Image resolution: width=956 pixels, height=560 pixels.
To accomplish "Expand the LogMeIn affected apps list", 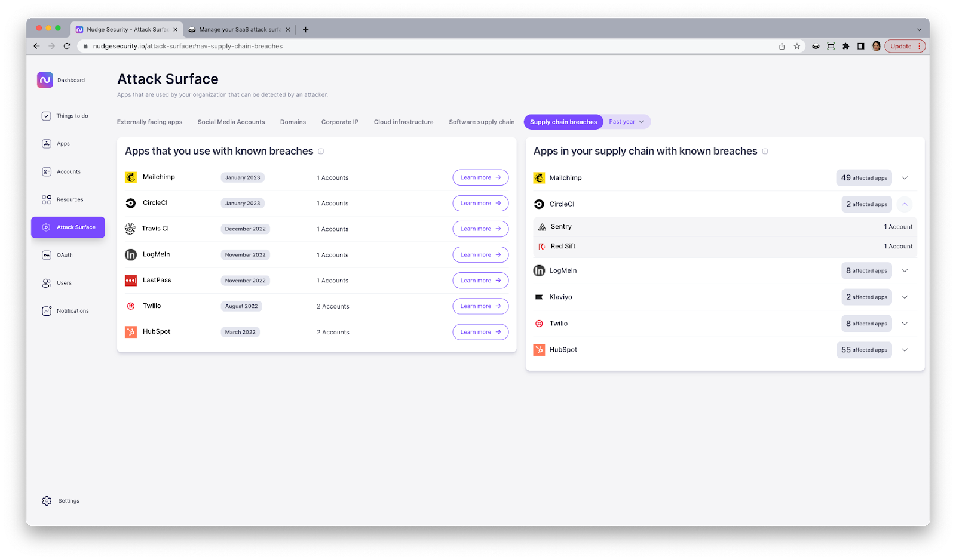I will [x=905, y=270].
